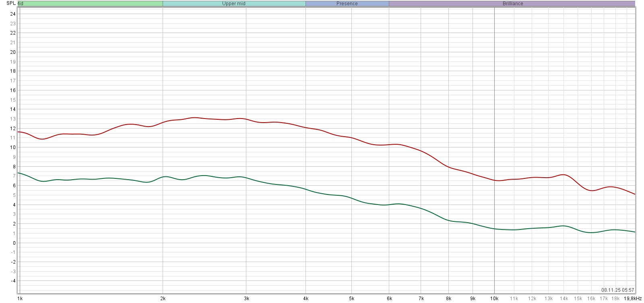This screenshot has width=644, height=303.
Task: Click the Brilliance band header
Action: pyautogui.click(x=513, y=4)
